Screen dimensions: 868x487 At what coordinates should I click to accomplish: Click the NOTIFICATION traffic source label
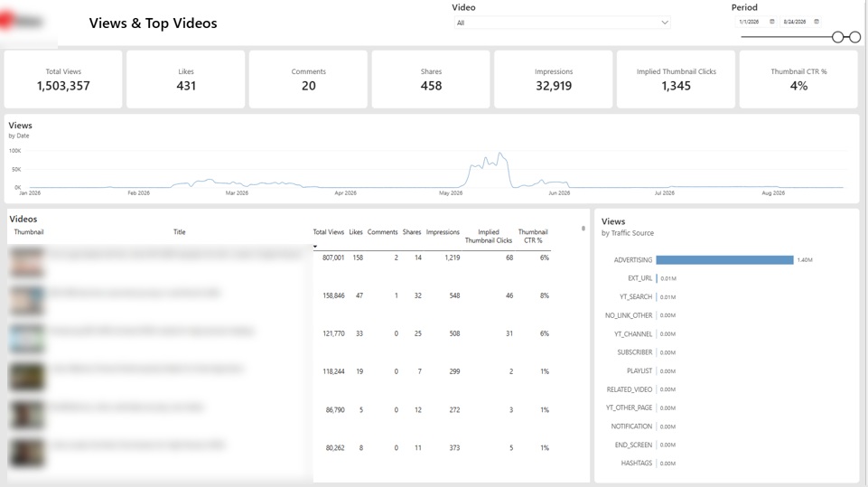pos(631,426)
